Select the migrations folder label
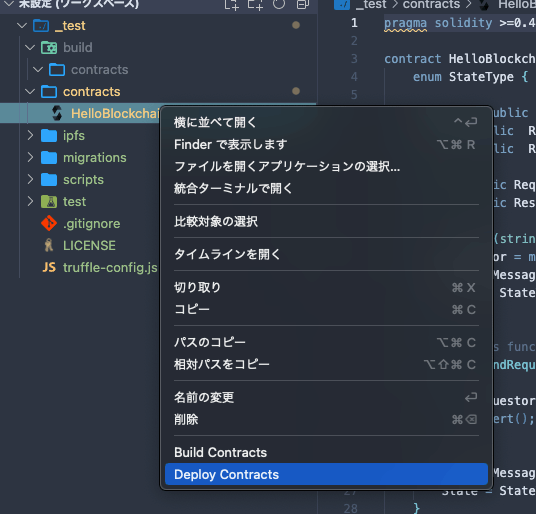Screen dimensions: 536x514 [95, 158]
